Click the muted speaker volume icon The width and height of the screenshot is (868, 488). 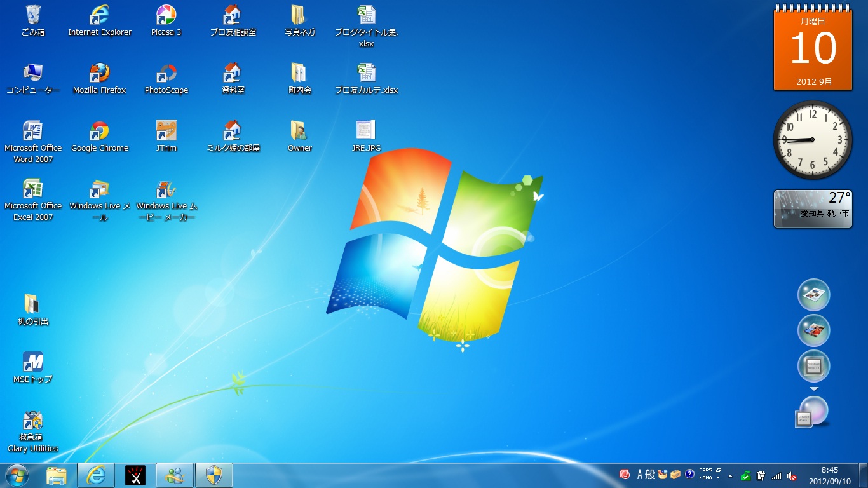(x=792, y=475)
